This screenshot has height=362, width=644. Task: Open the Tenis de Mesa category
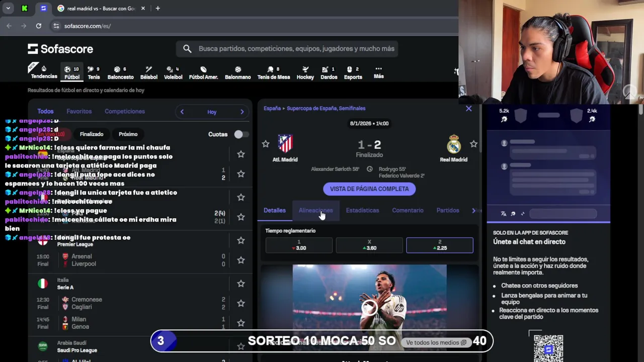coord(274,72)
